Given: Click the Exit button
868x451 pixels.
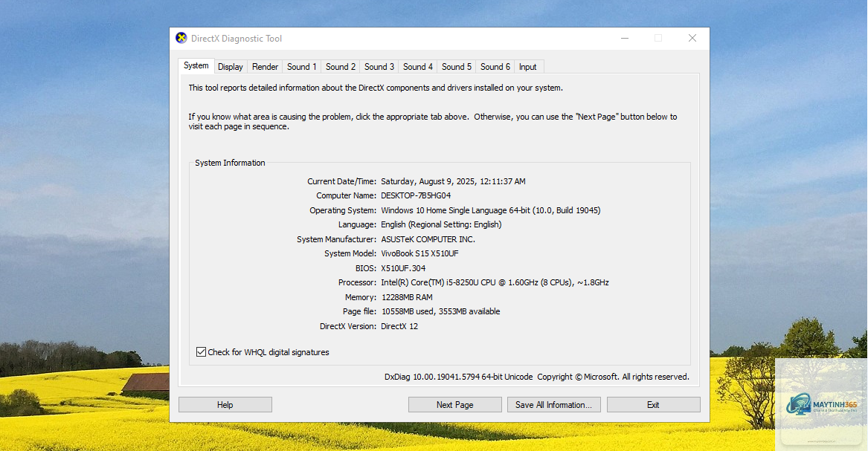Looking at the screenshot, I should click(x=653, y=405).
